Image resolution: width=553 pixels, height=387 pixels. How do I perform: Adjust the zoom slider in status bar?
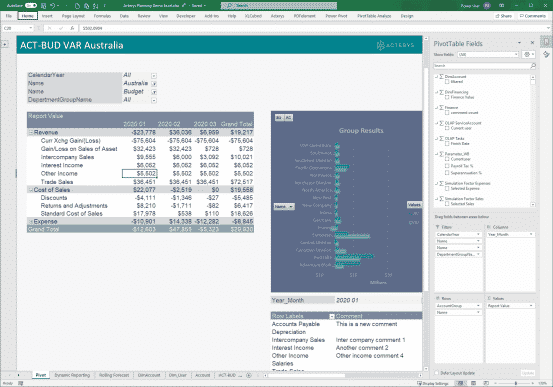[x=515, y=383]
